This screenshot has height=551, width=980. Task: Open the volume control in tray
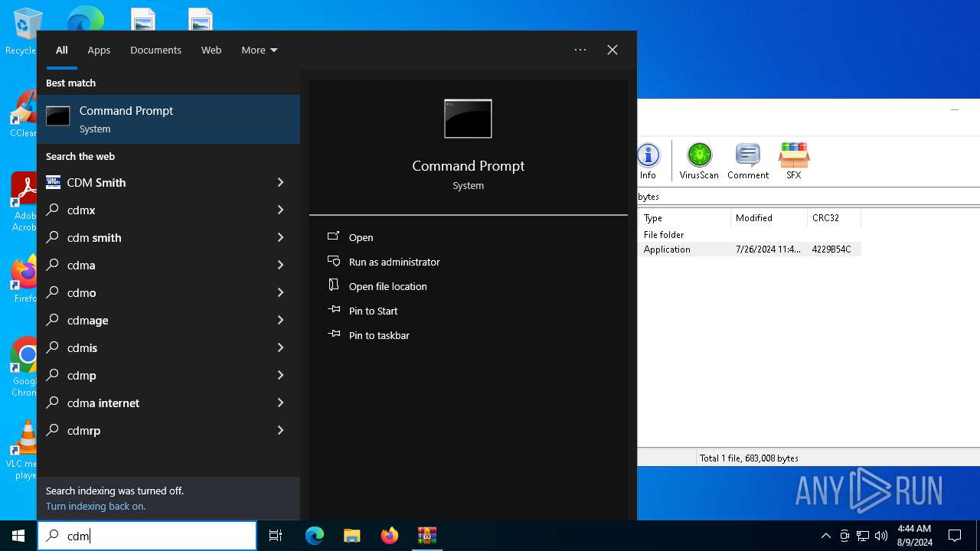pos(880,536)
